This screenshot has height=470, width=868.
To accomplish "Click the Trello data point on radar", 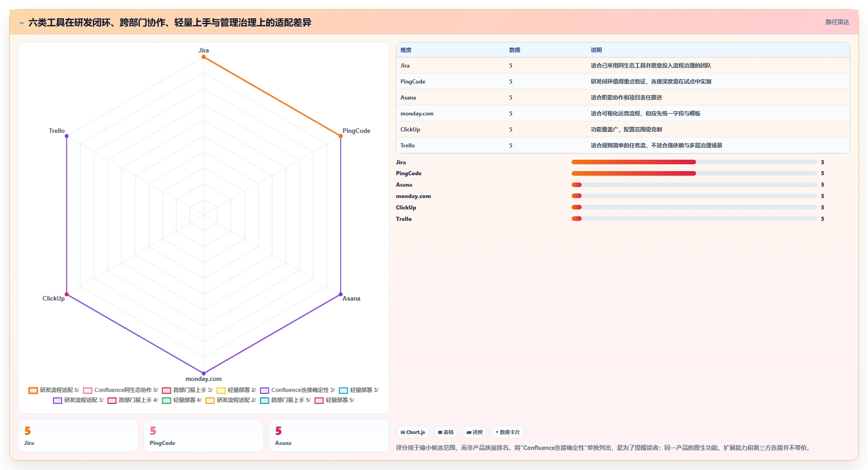I will (67, 136).
